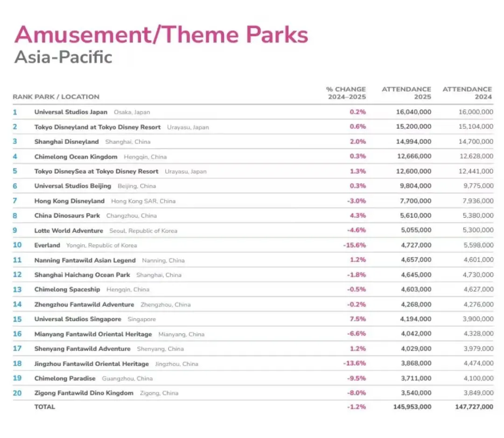Click the "Shanghai Disneyland" park name
Screen dimensions: 504x438
pos(67,141)
